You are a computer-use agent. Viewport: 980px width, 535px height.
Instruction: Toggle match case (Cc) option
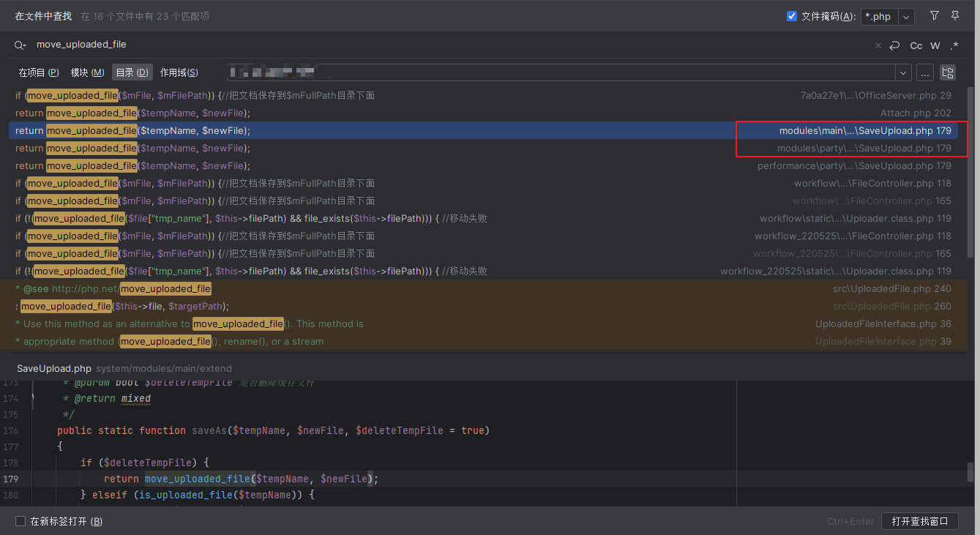point(916,45)
